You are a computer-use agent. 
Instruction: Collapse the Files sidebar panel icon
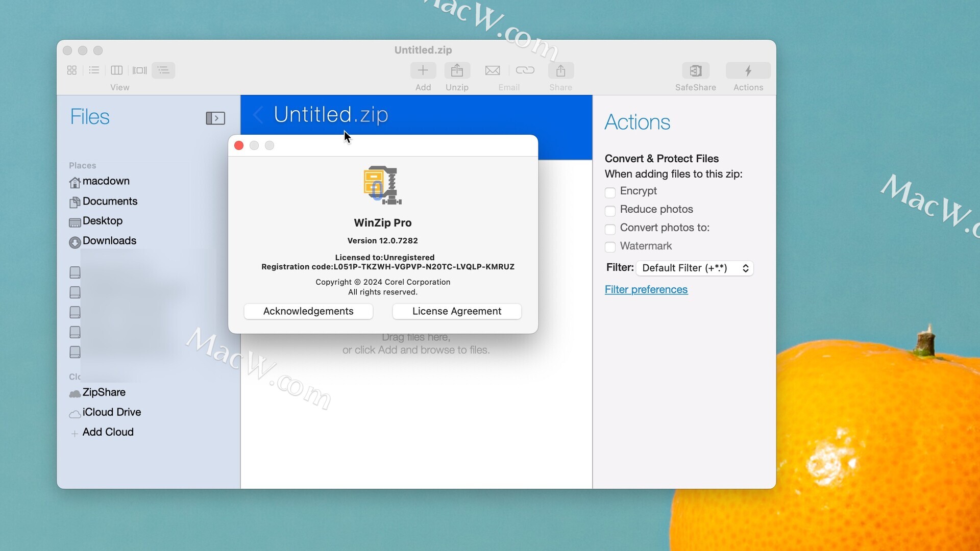215,118
